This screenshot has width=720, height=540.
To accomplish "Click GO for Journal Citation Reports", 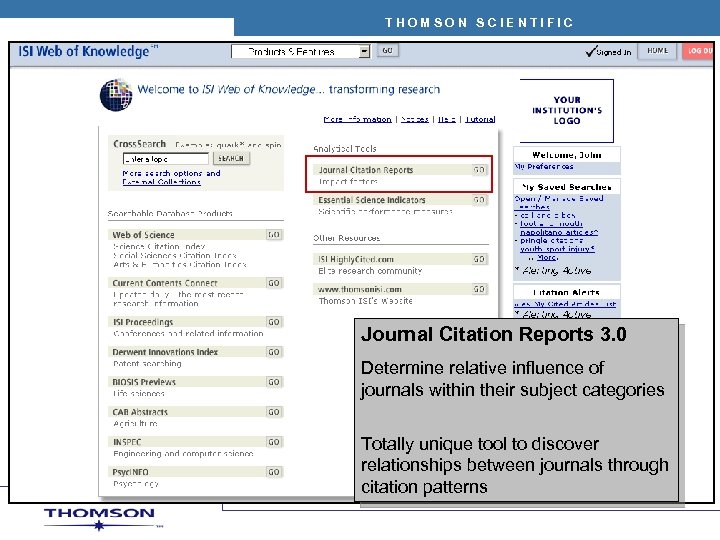I will click(479, 170).
